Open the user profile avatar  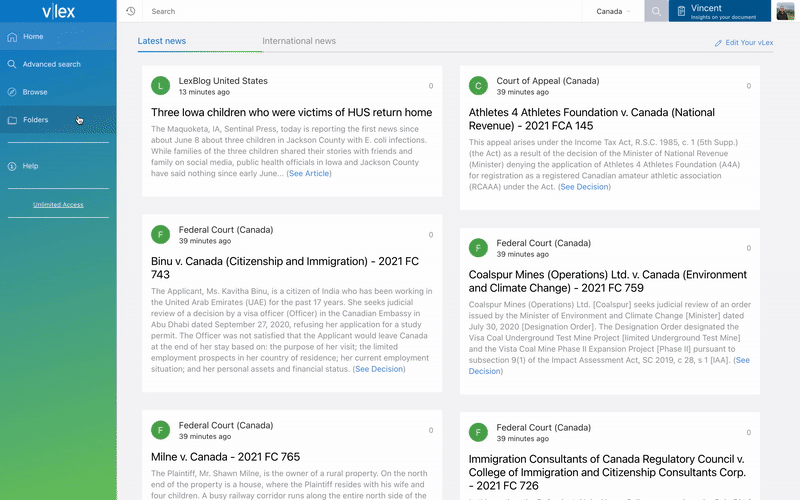785,11
